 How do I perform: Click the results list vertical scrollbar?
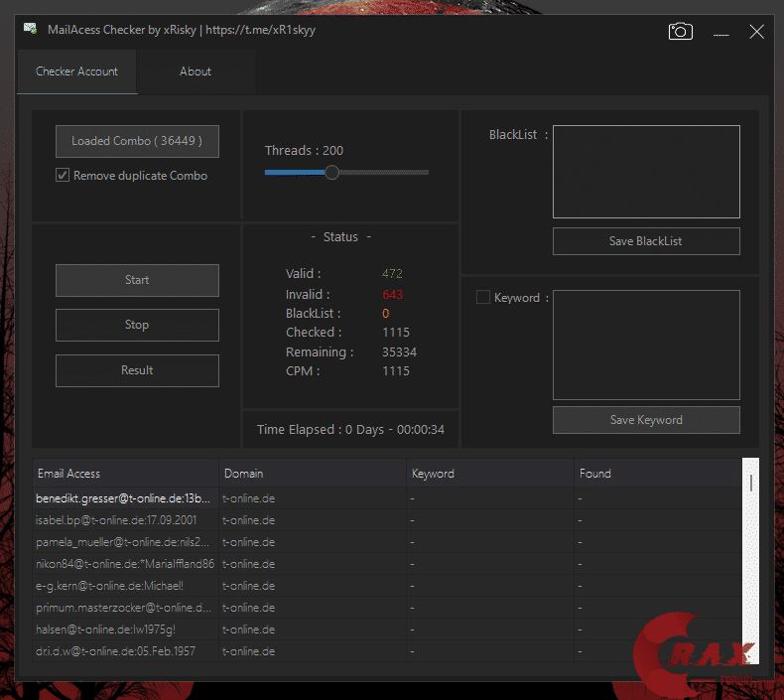(750, 560)
